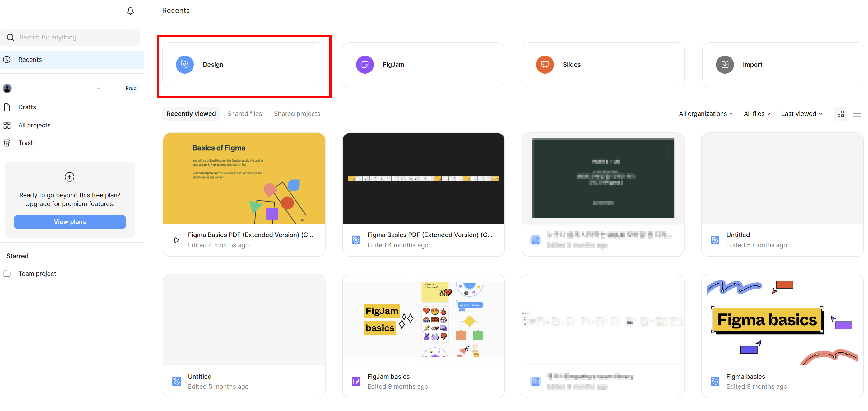Viewport: 868px width, 411px height.
Task: Click the search magnifier icon
Action: point(11,37)
